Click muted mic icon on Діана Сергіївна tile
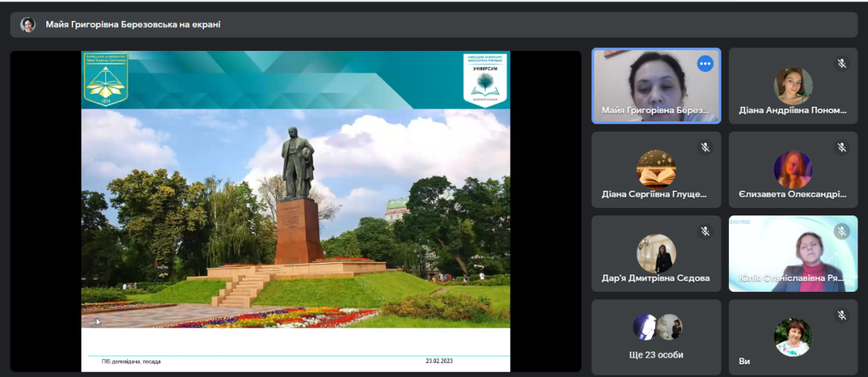Screen dimensions: 868x377 [x=705, y=147]
